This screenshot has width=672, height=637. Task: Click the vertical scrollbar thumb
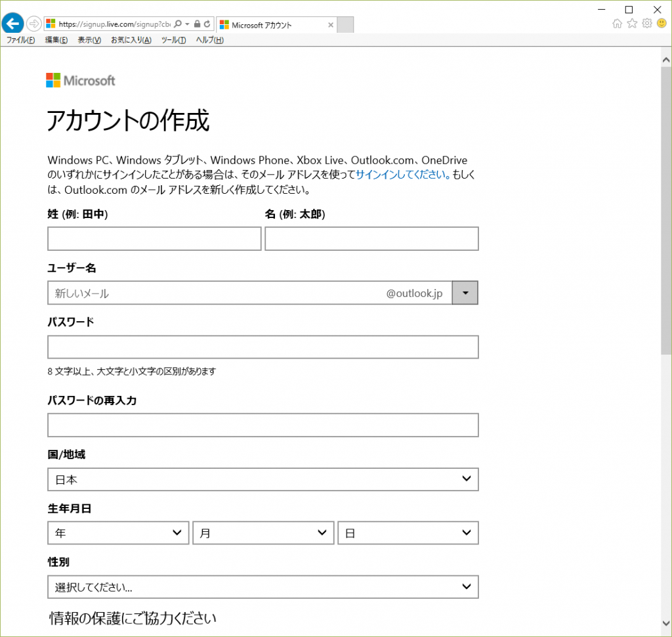(666, 210)
